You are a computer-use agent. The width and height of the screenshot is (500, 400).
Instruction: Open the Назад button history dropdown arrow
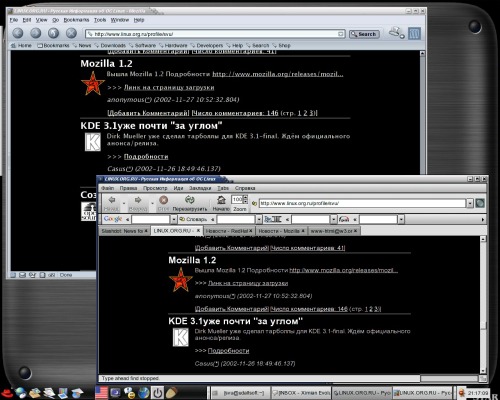tap(124, 203)
